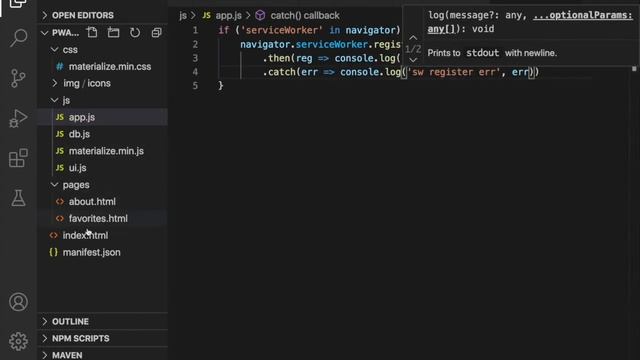The width and height of the screenshot is (640, 360).
Task: Open the Run and Debug view
Action: 18,118
